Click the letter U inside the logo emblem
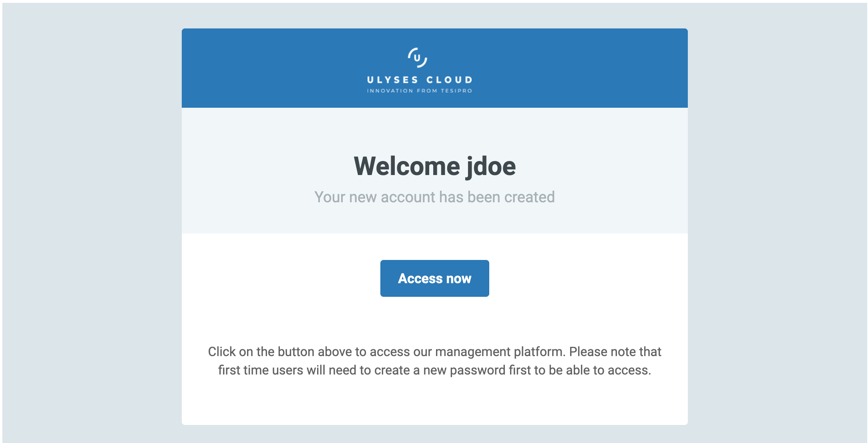868x443 pixels. tap(418, 58)
